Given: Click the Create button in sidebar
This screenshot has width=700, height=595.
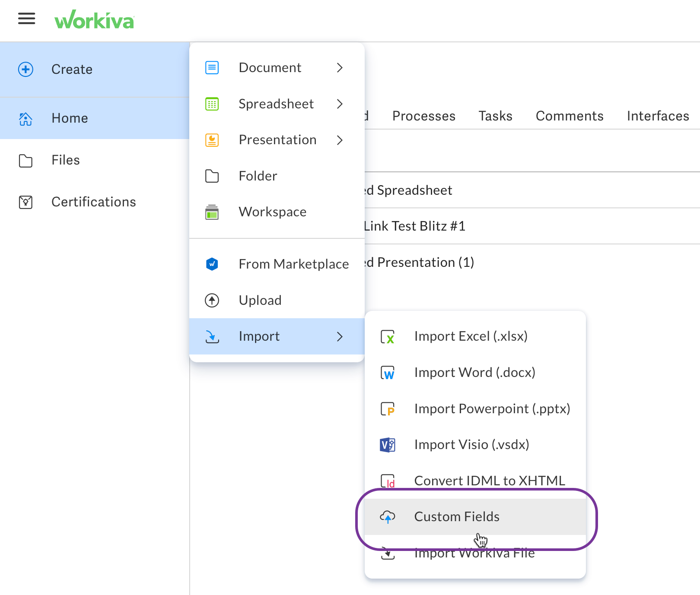Looking at the screenshot, I should [x=95, y=70].
